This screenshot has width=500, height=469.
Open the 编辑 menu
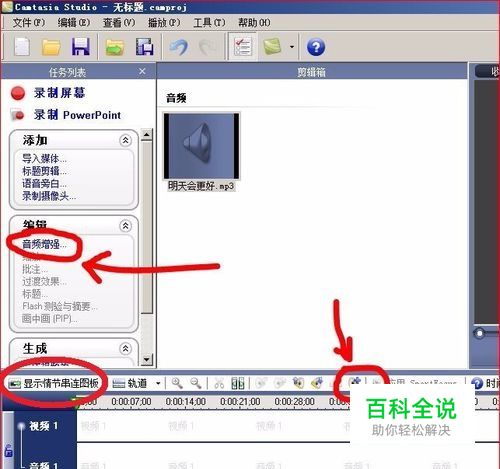click(74, 23)
